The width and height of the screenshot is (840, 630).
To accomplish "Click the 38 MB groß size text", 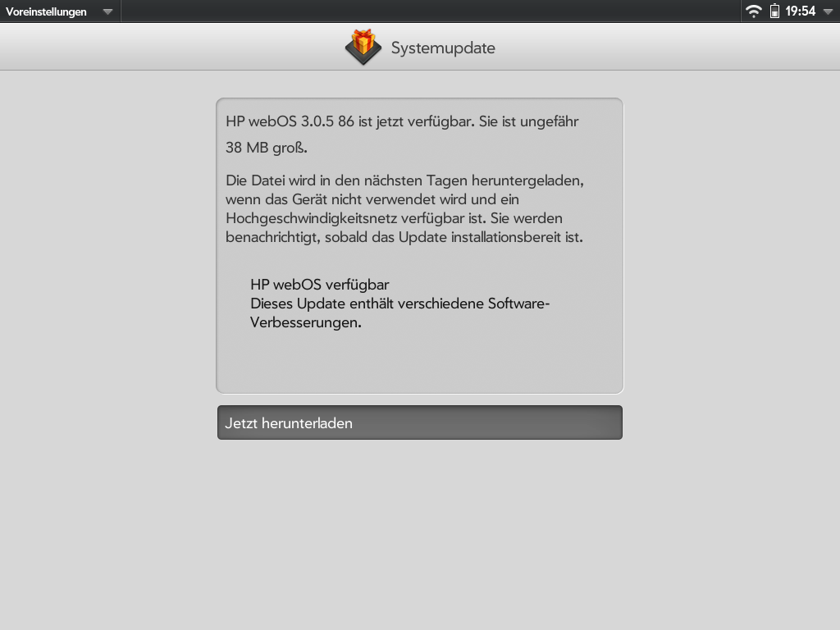I will point(267,148).
